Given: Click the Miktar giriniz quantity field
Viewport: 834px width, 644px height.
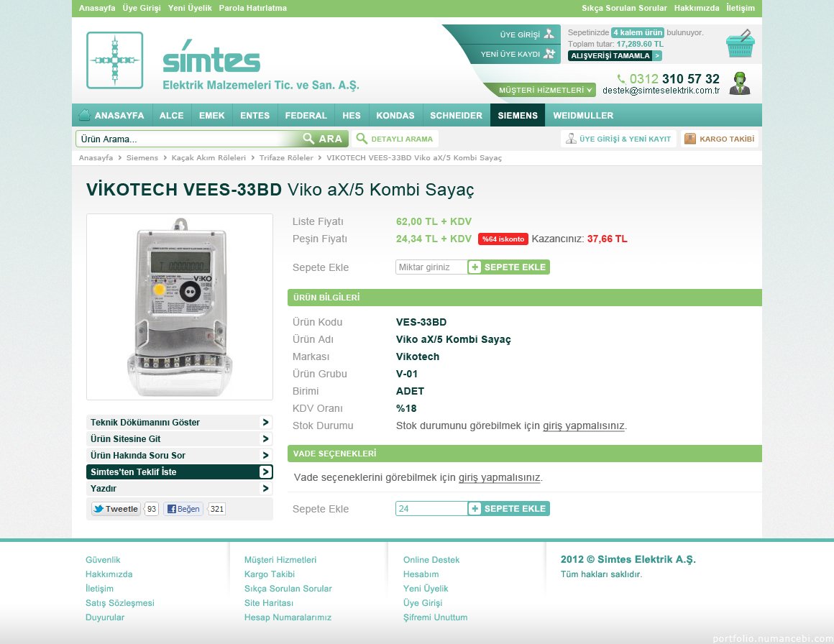Looking at the screenshot, I should point(431,267).
